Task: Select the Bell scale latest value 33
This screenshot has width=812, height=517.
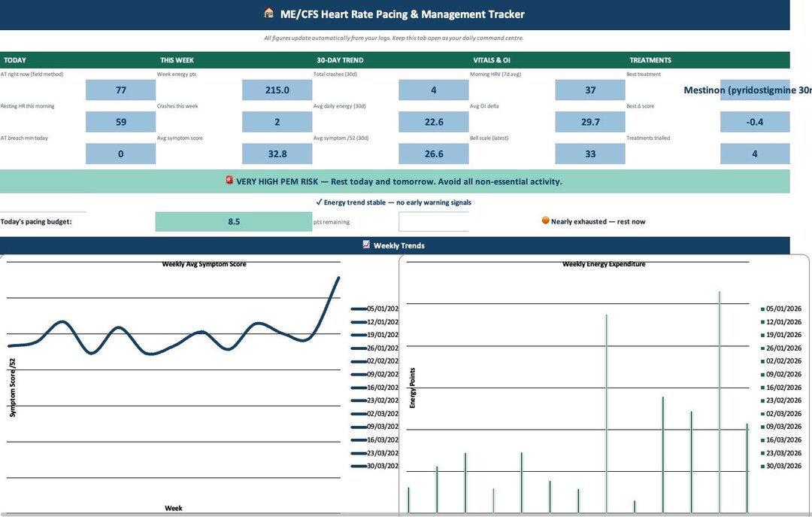Action: 590,154
